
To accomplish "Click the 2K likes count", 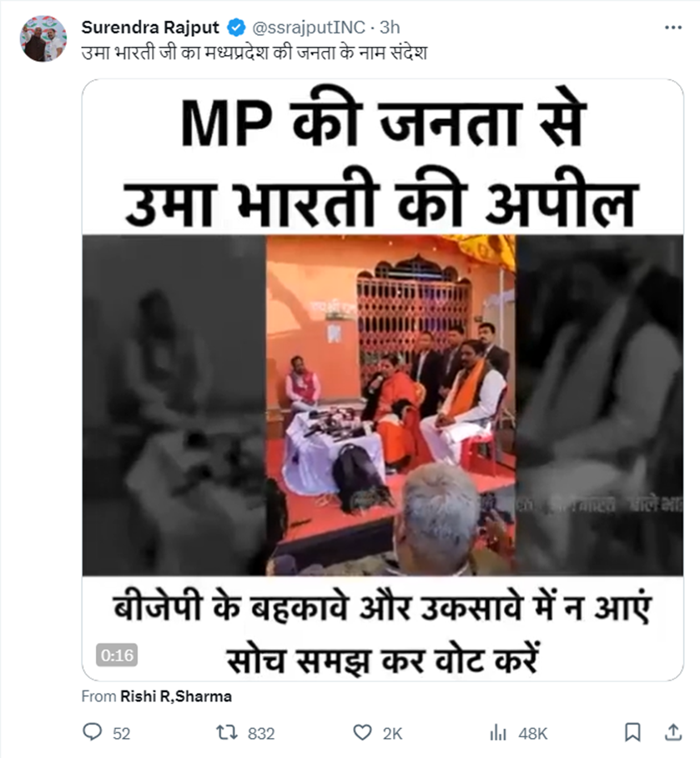I will 392,734.
